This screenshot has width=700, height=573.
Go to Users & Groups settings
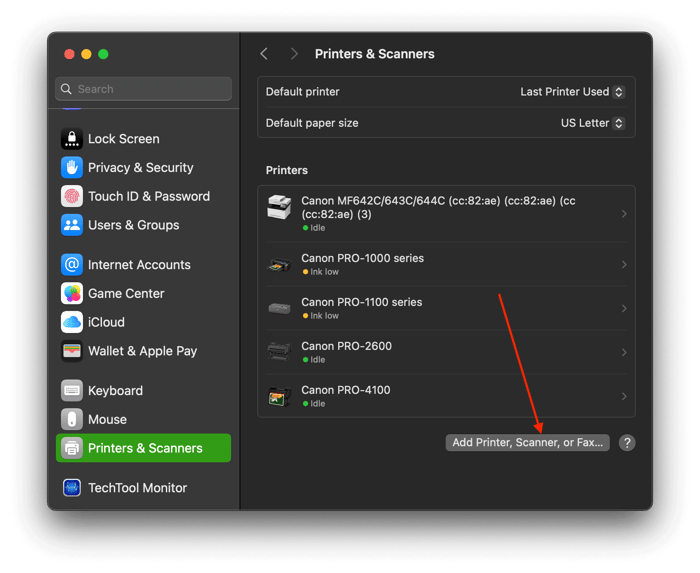click(133, 225)
